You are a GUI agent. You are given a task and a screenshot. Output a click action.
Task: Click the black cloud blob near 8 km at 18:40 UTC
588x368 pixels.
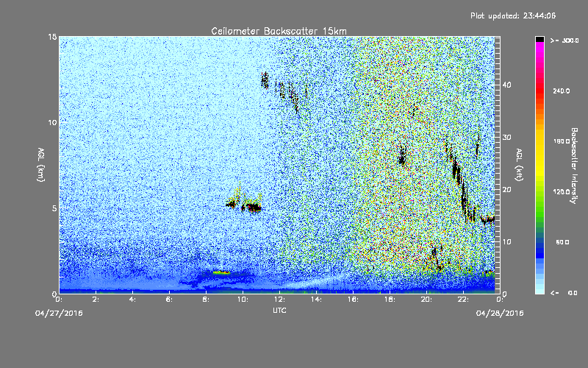tap(402, 155)
